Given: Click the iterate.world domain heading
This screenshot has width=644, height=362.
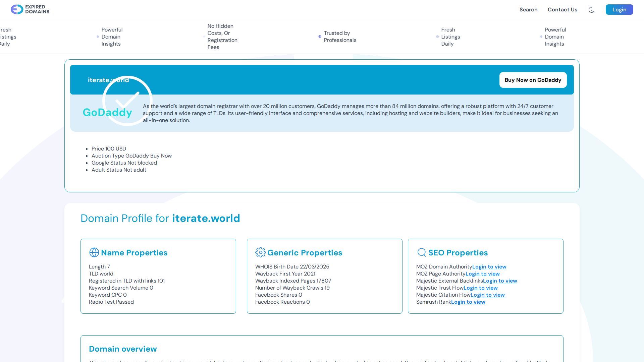Looking at the screenshot, I should tap(108, 80).
